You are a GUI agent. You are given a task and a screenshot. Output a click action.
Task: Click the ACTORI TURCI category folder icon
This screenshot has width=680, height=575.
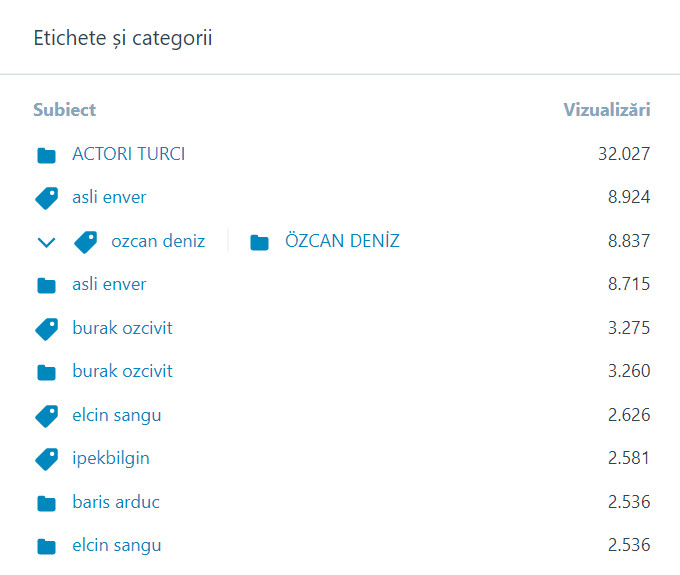46,155
